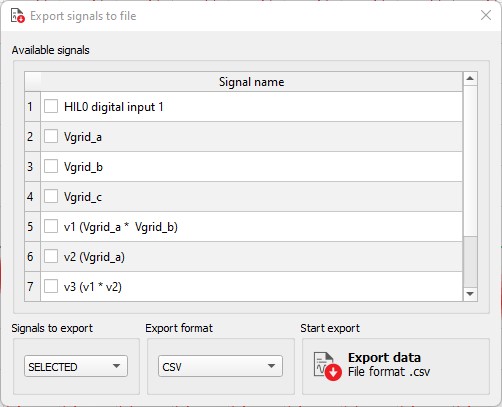Open the CSV export format dropdown
The image size is (502, 407).
220,366
